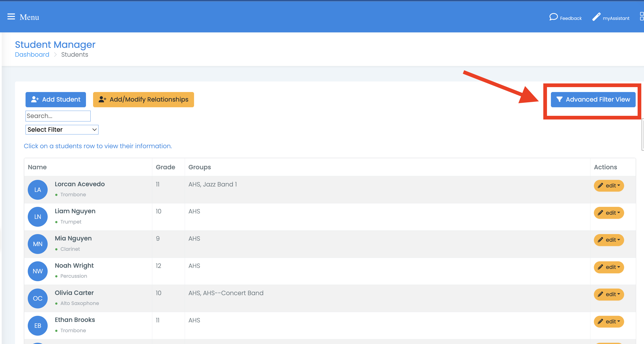
Task: Click Liam Nguyen's LN avatar
Action: [x=38, y=217]
